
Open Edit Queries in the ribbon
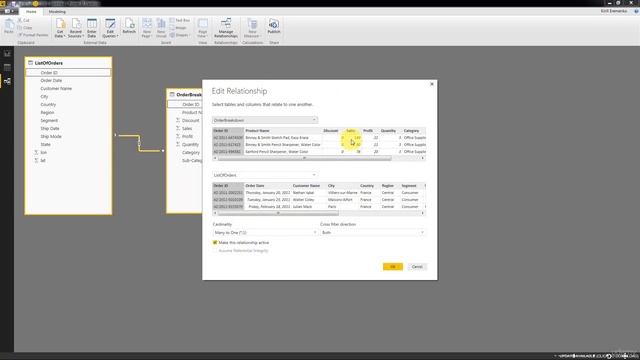coord(110,28)
